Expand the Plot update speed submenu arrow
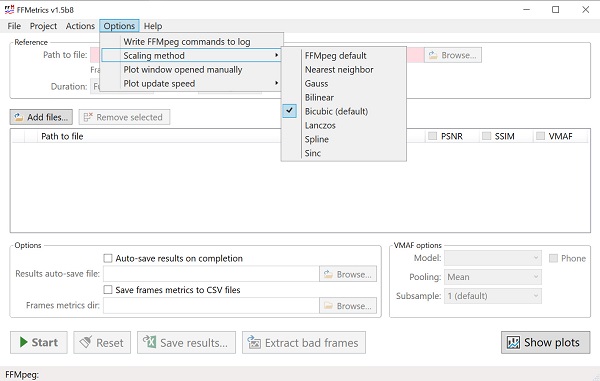The width and height of the screenshot is (600, 381). pos(276,83)
